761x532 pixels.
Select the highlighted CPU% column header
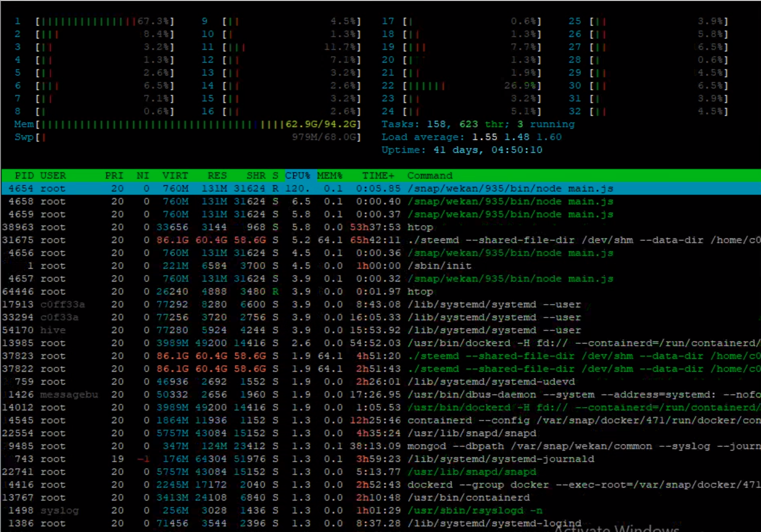coord(298,175)
